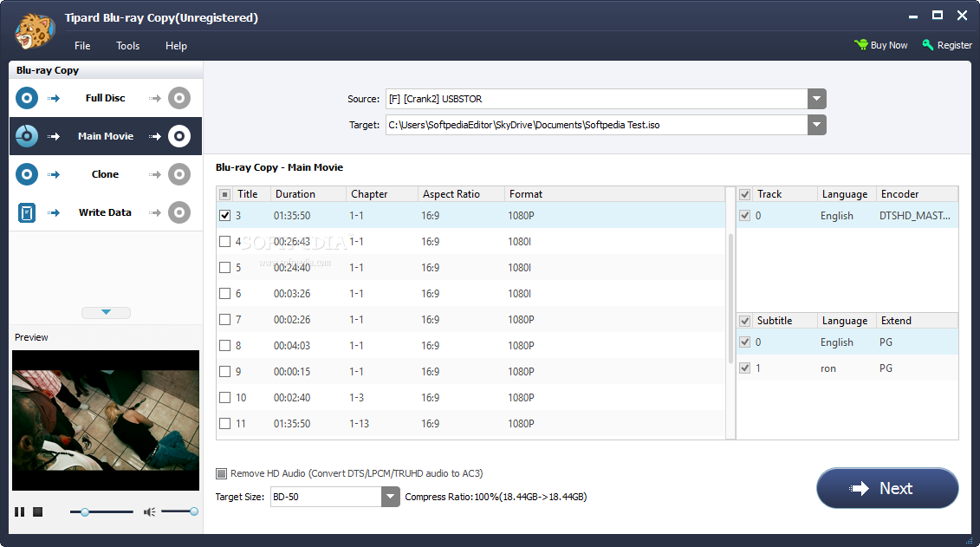Image resolution: width=980 pixels, height=547 pixels.
Task: Click the Full Disc source disc icon
Action: [27, 98]
